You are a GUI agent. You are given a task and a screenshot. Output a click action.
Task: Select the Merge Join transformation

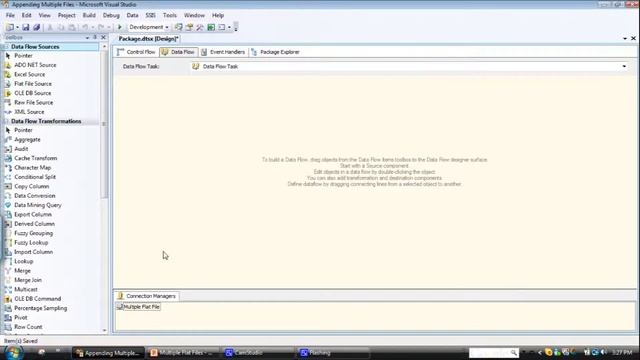pos(28,280)
